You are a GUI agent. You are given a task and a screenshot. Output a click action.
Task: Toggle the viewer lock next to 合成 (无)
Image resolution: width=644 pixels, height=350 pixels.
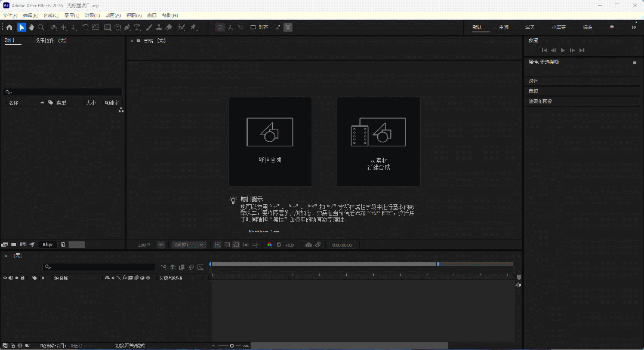tap(138, 41)
